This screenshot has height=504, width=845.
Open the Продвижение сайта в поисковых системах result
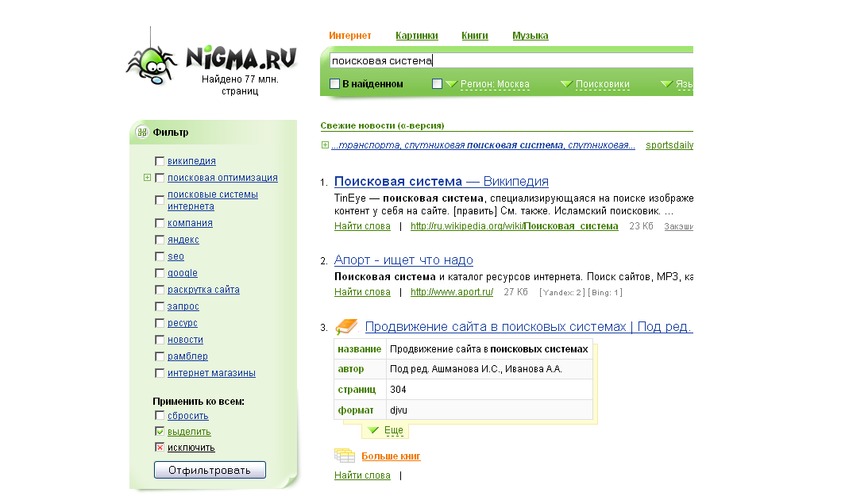coord(529,327)
